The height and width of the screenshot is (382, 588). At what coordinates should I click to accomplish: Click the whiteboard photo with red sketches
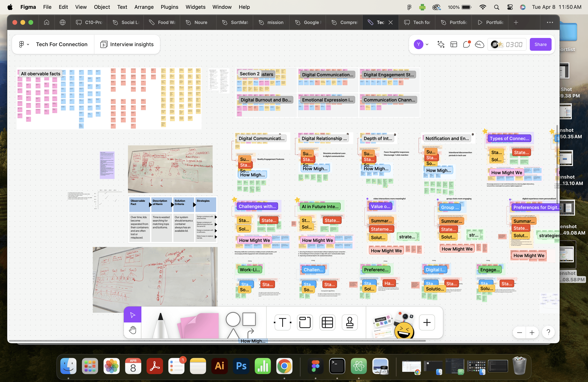pyautogui.click(x=170, y=169)
